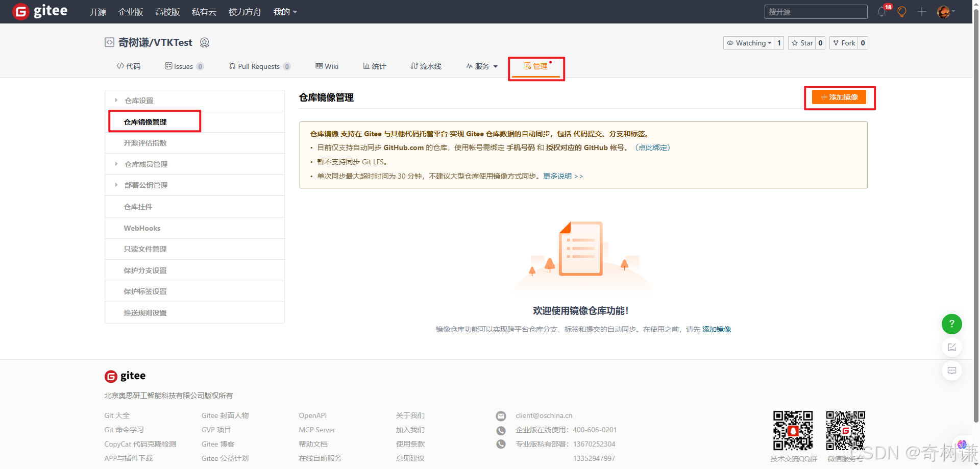The image size is (980, 469).
Task: Click the green help question mark button
Action: (x=951, y=324)
